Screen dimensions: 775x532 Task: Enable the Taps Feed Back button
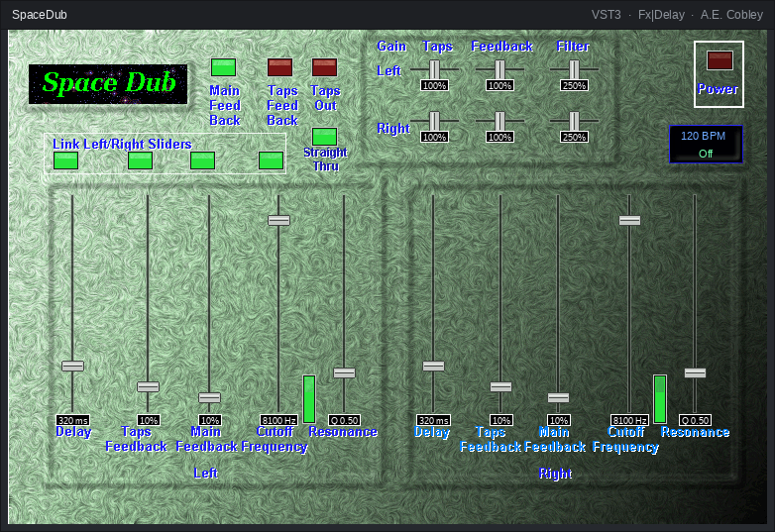[279, 67]
